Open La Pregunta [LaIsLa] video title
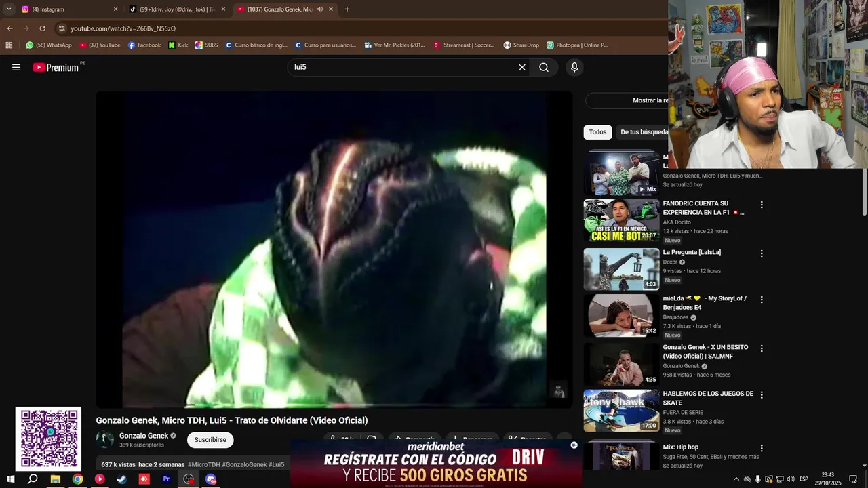 tap(692, 252)
